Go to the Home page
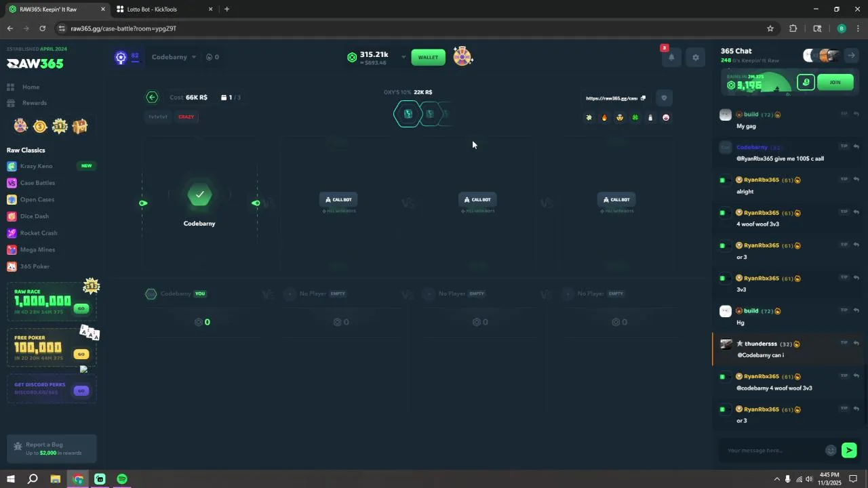Screen dimensions: 868x488 pyautogui.click(x=31, y=87)
